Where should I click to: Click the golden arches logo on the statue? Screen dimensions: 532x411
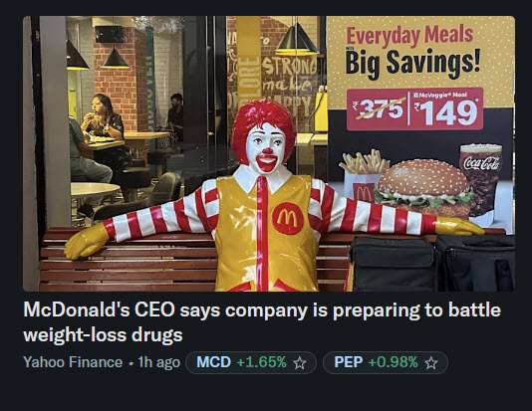tap(288, 219)
